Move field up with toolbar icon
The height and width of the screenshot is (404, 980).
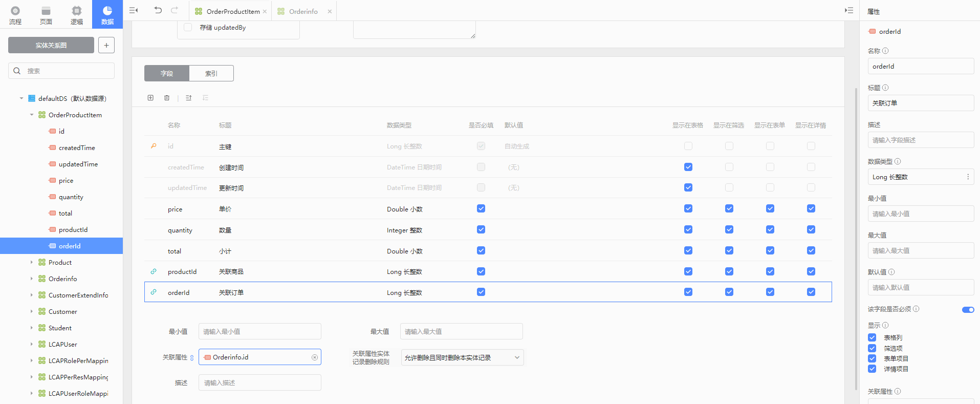189,98
